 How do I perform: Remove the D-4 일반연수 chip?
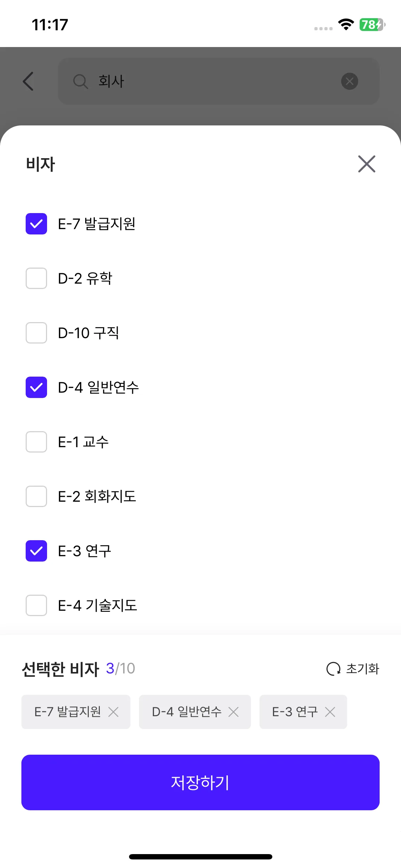(x=233, y=712)
